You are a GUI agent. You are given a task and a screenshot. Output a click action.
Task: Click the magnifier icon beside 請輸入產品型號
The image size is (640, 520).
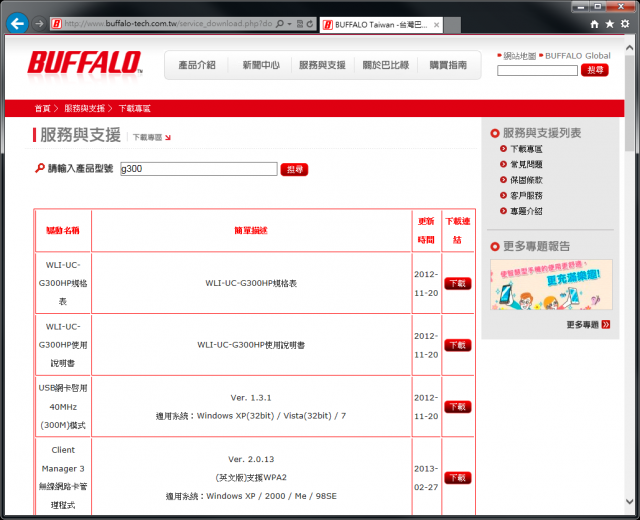40,168
